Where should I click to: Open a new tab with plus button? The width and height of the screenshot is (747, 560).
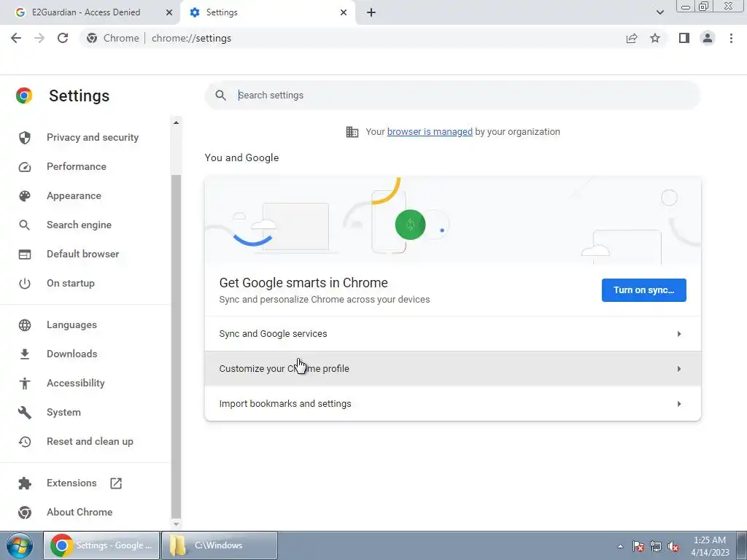pos(371,12)
